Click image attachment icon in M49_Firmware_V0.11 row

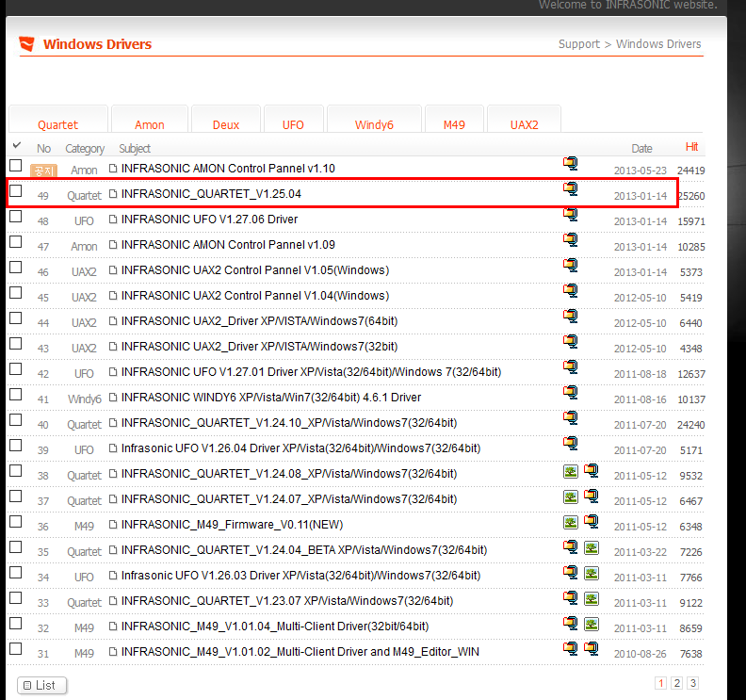[x=571, y=523]
